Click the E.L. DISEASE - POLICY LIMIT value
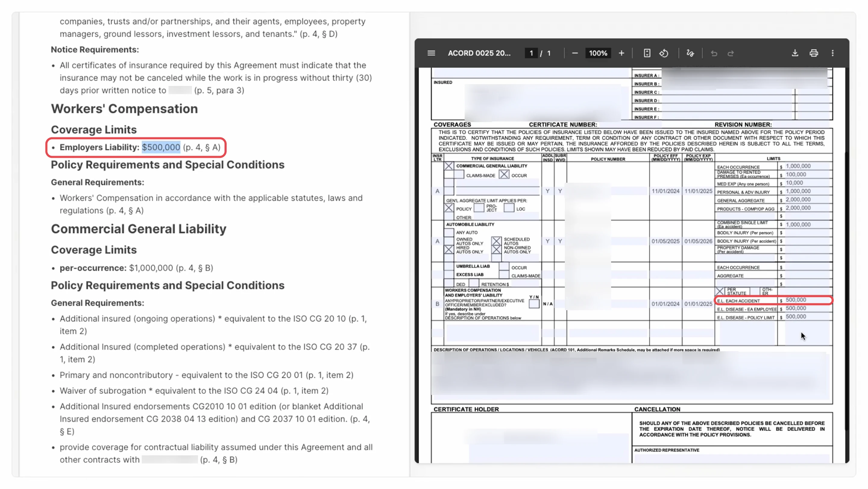The height and width of the screenshot is (489, 868). point(796,317)
